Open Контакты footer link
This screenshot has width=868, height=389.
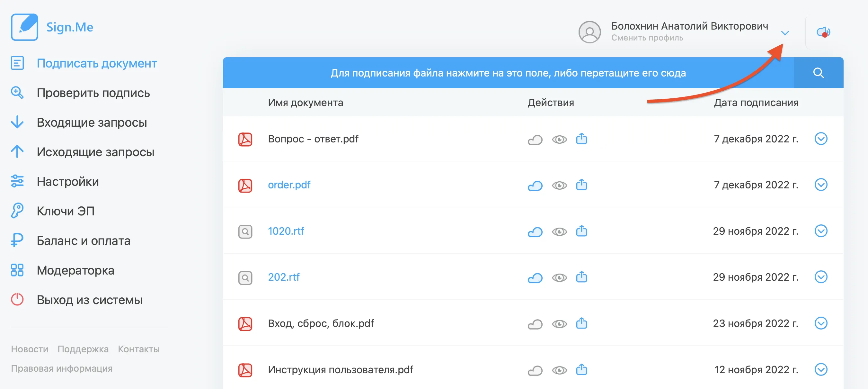139,349
